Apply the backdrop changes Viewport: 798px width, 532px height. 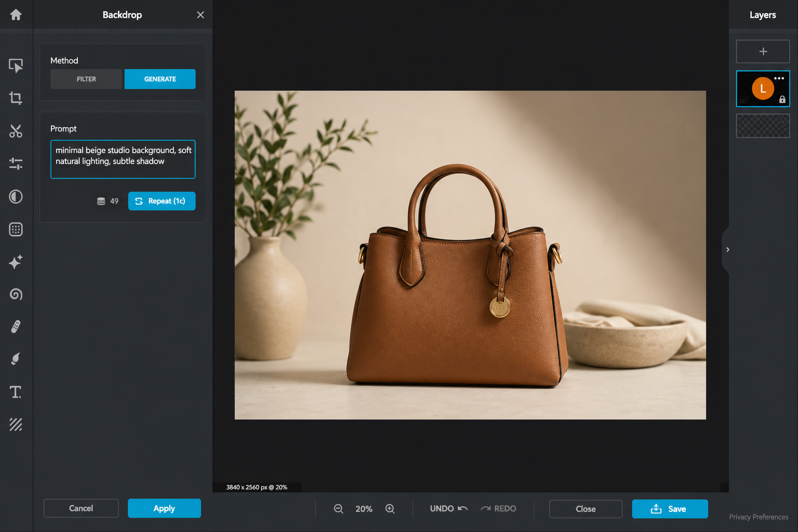pos(164,508)
